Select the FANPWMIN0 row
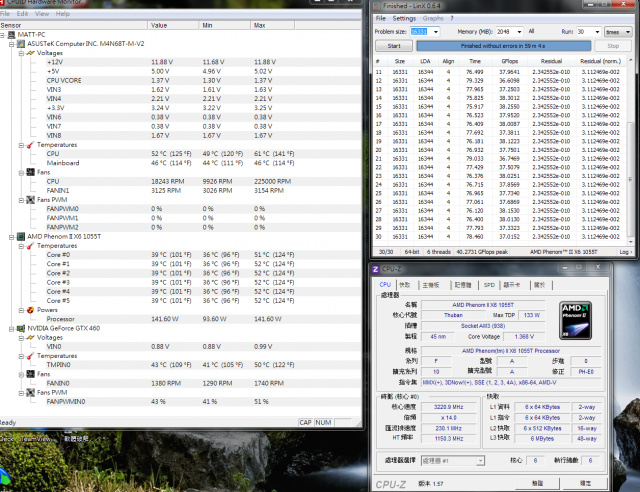This screenshot has width=640, height=492. pyautogui.click(x=180, y=402)
